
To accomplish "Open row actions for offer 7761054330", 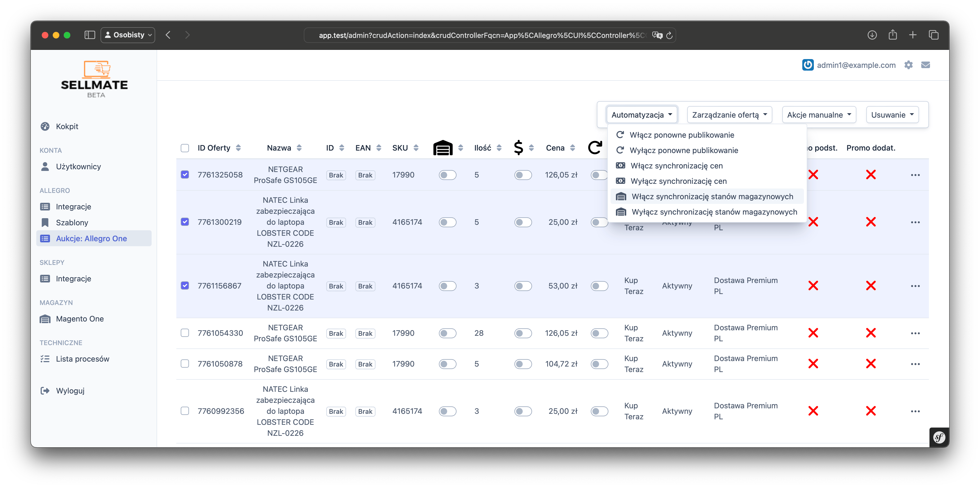I will [915, 333].
